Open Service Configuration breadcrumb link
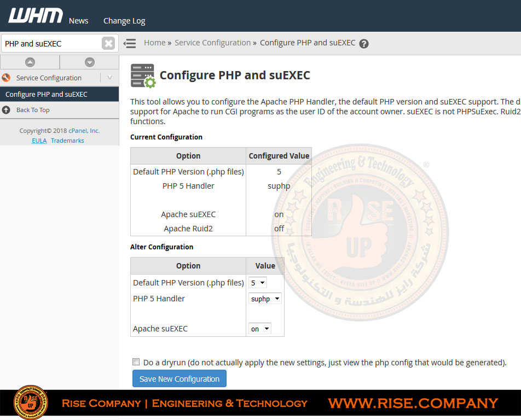The height and width of the screenshot is (420, 521). pos(213,43)
